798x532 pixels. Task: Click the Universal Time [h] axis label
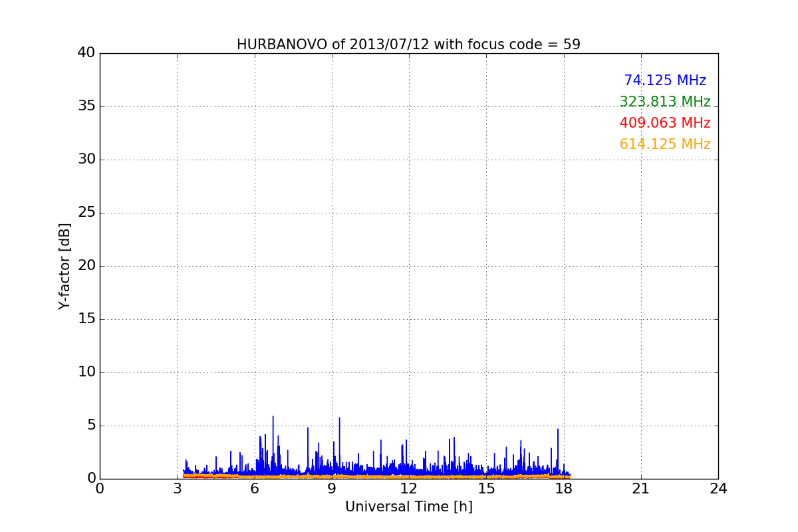(408, 507)
